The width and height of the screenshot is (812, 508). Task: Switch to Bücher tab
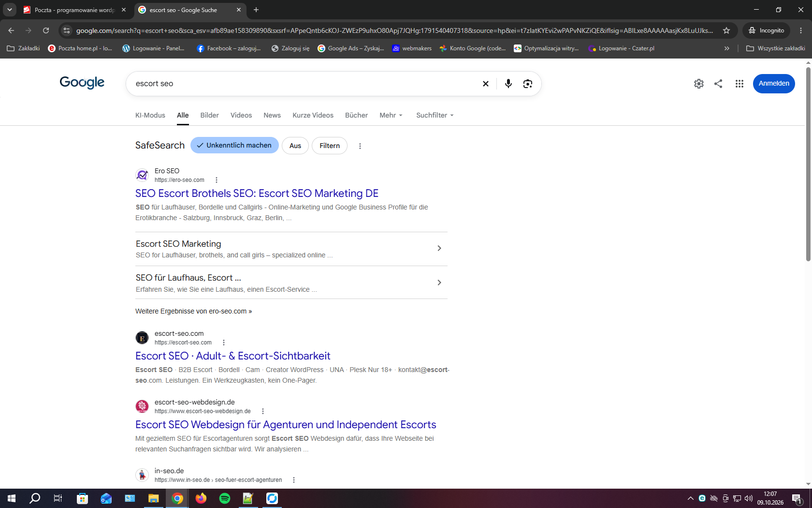point(357,115)
